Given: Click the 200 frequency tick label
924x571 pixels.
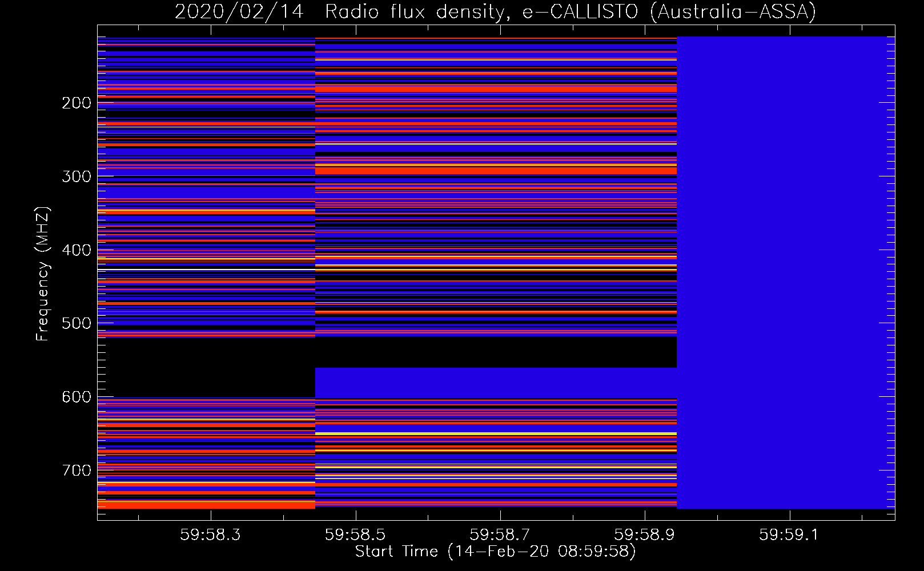Looking at the screenshot, I should pyautogui.click(x=77, y=103).
